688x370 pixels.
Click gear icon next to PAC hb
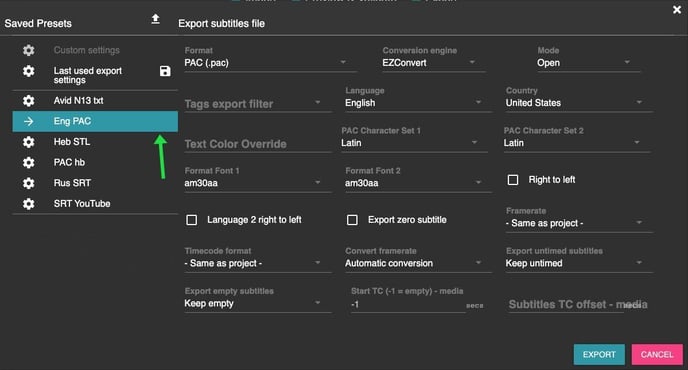coord(29,163)
